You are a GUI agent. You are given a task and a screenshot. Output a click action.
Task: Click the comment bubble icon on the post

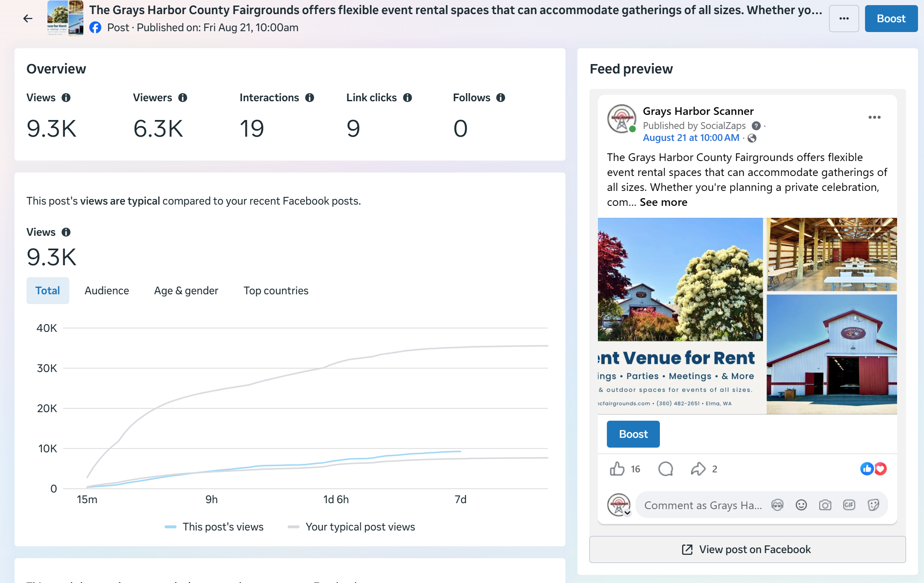(x=665, y=469)
